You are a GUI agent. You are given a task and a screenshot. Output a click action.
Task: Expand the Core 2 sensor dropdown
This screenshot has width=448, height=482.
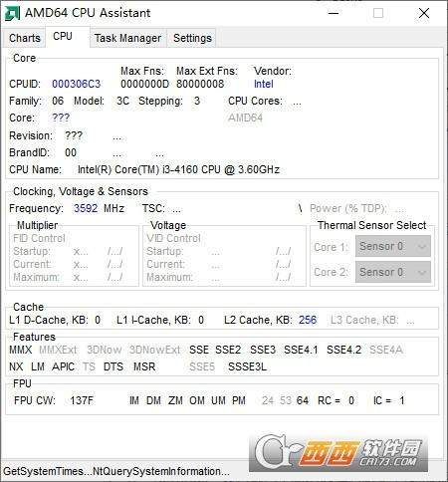393,272
